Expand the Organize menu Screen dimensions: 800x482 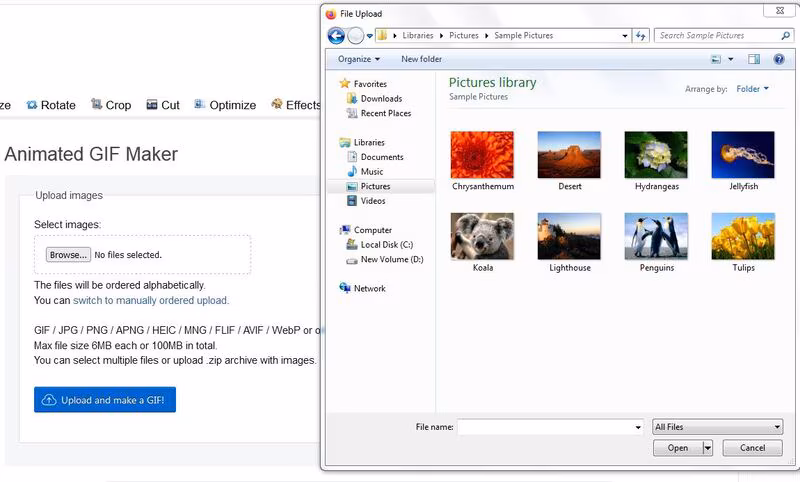coord(359,59)
